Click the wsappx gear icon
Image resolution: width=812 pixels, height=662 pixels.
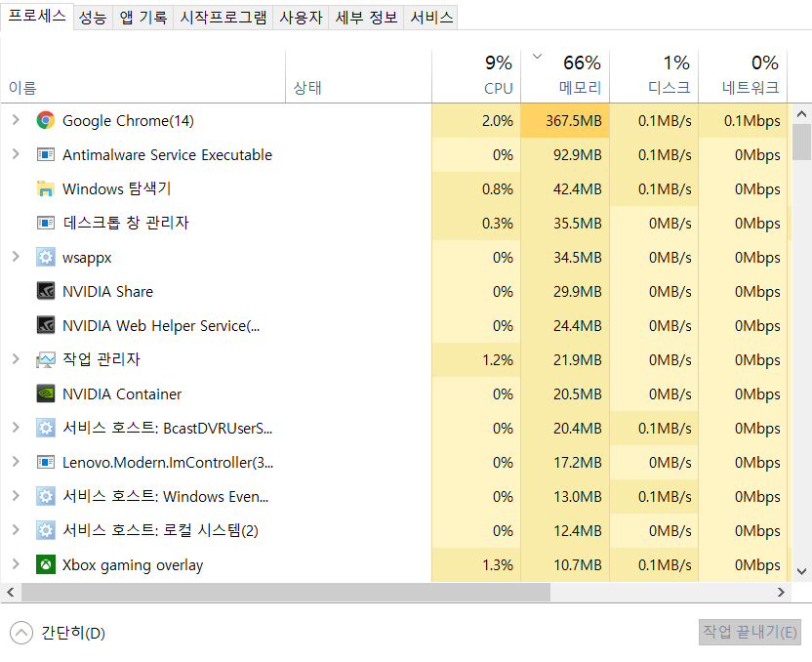(46, 257)
